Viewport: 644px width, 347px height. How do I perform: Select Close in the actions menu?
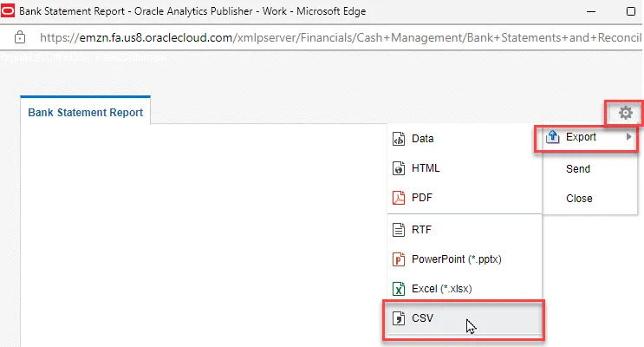tap(579, 199)
